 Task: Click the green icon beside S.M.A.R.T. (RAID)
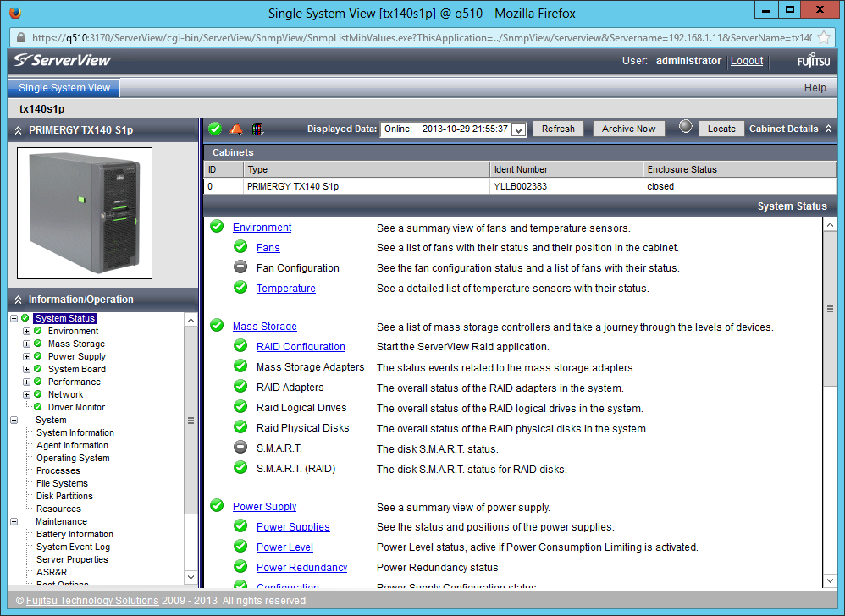pyautogui.click(x=240, y=467)
